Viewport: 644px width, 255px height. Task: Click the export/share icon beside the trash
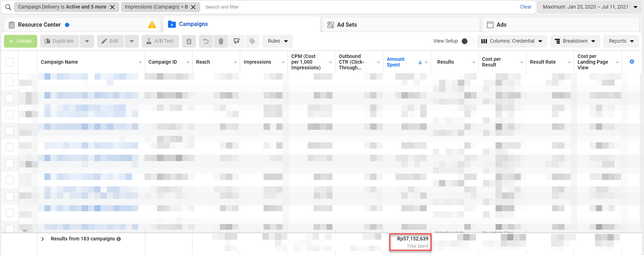click(x=237, y=41)
